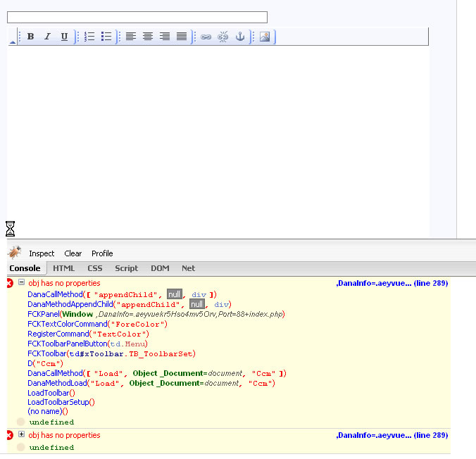Toggle italic formatting in editor toolbar

(x=47, y=37)
